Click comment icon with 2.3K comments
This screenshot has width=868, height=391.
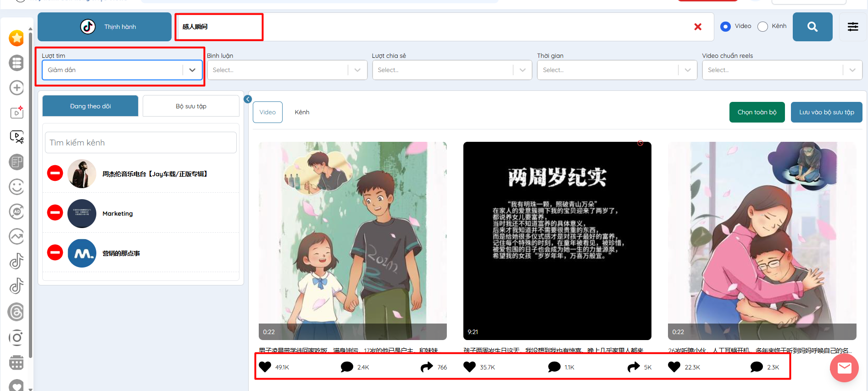coord(757,367)
